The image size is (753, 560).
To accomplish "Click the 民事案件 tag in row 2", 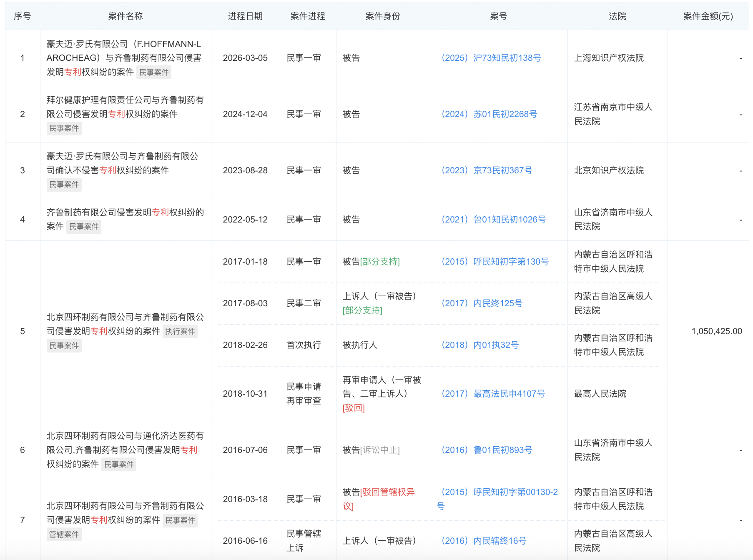I will pyautogui.click(x=64, y=128).
